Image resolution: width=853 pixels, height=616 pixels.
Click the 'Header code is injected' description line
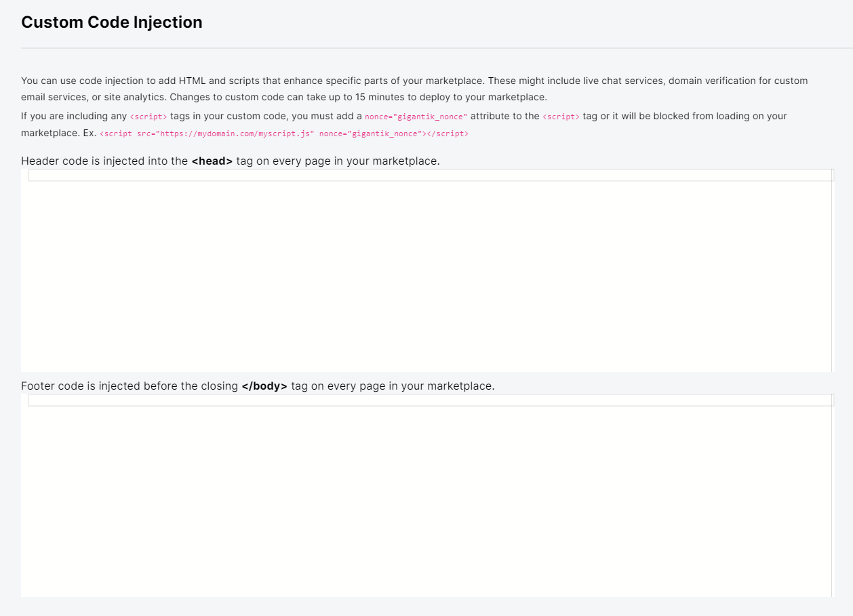tap(231, 161)
